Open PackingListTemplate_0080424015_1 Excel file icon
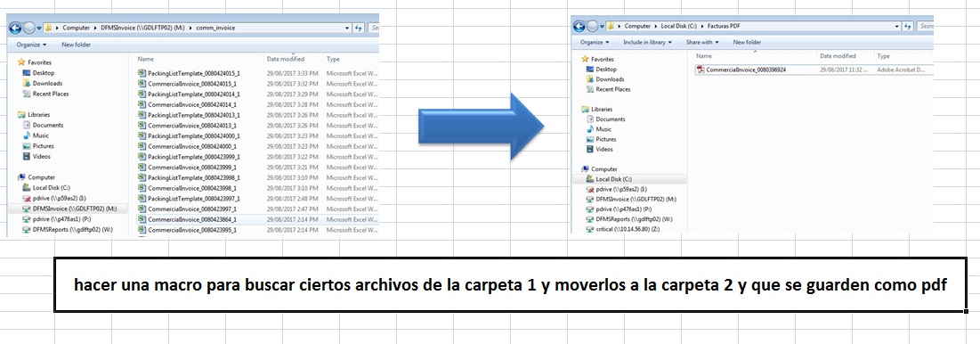The width and height of the screenshot is (980, 344). click(142, 73)
